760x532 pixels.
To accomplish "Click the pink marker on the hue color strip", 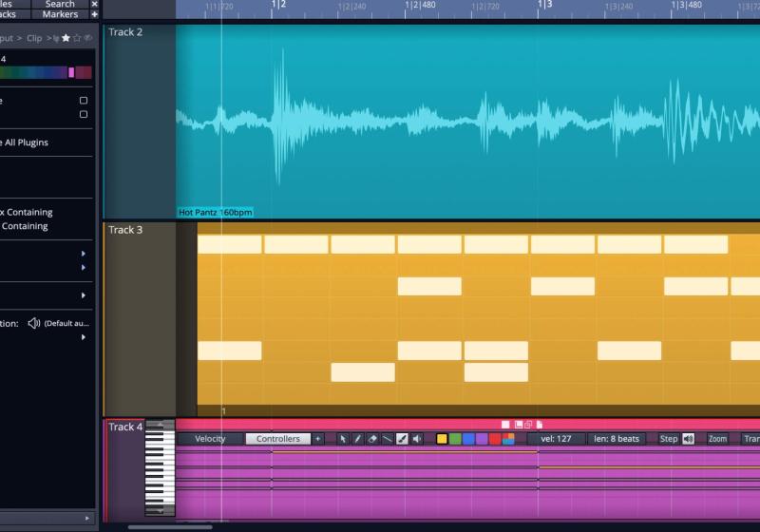I will (x=71, y=73).
